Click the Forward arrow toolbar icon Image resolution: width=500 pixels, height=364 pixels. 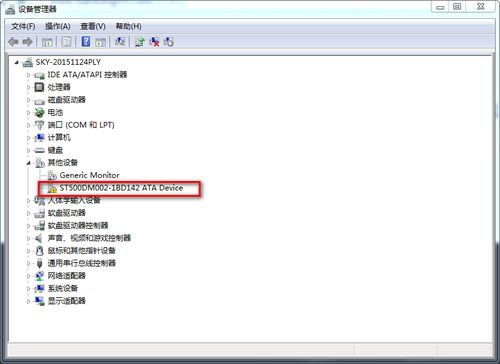[x=28, y=42]
